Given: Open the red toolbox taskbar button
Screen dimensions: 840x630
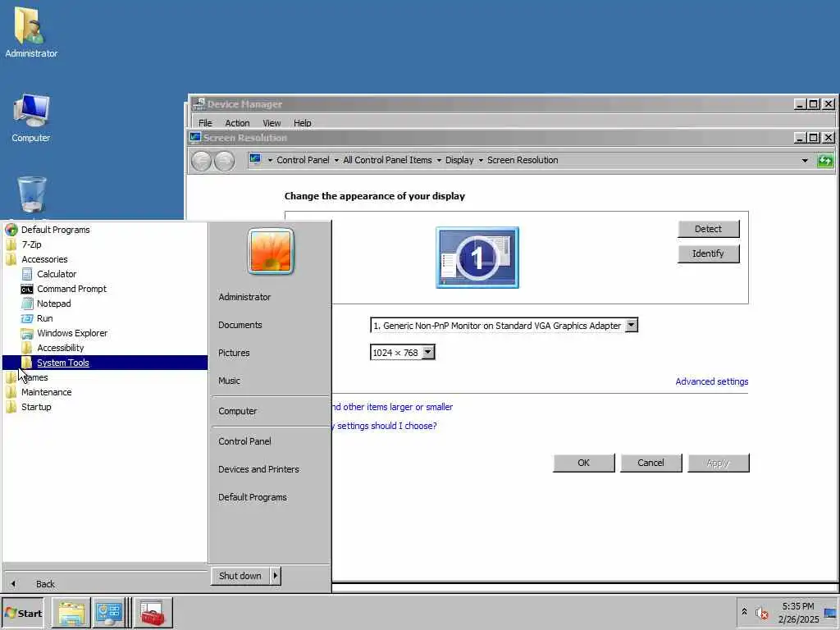Looking at the screenshot, I should (153, 613).
